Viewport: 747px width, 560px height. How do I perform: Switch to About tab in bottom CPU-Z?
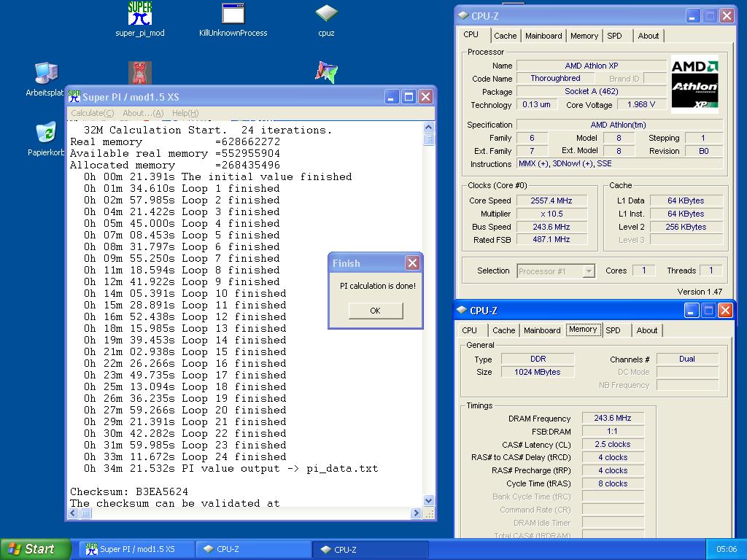pyautogui.click(x=647, y=330)
